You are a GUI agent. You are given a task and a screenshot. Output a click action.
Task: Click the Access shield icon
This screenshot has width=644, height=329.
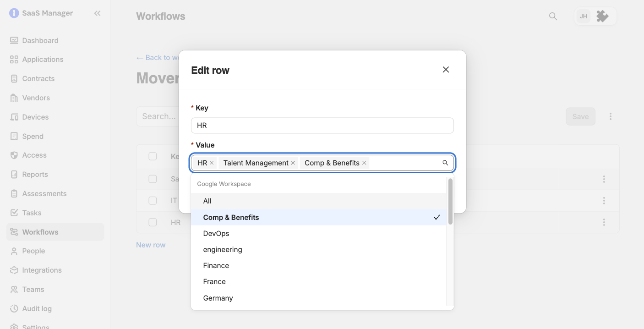tap(14, 155)
